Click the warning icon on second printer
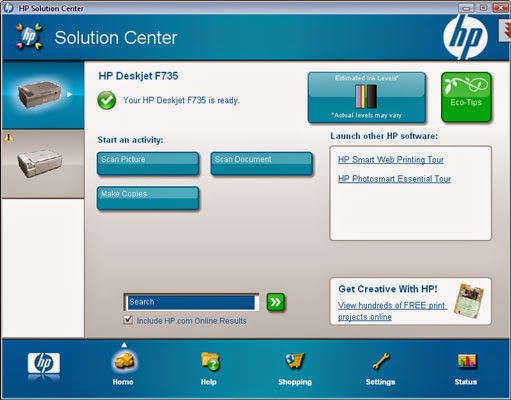Viewport: 511px width, 400px height. (x=9, y=137)
